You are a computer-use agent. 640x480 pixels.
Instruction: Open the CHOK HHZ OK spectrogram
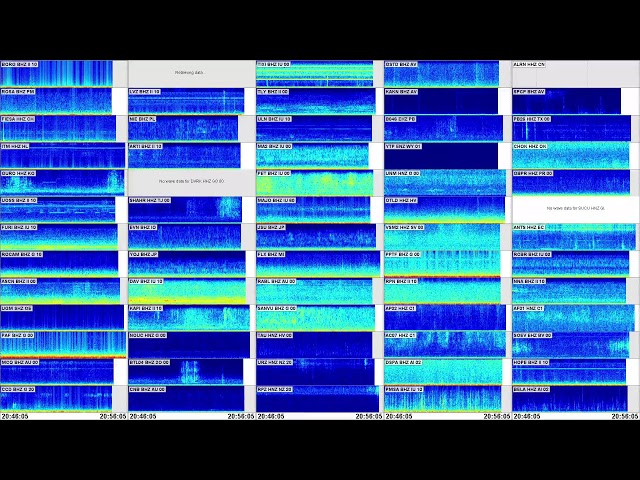coord(571,155)
